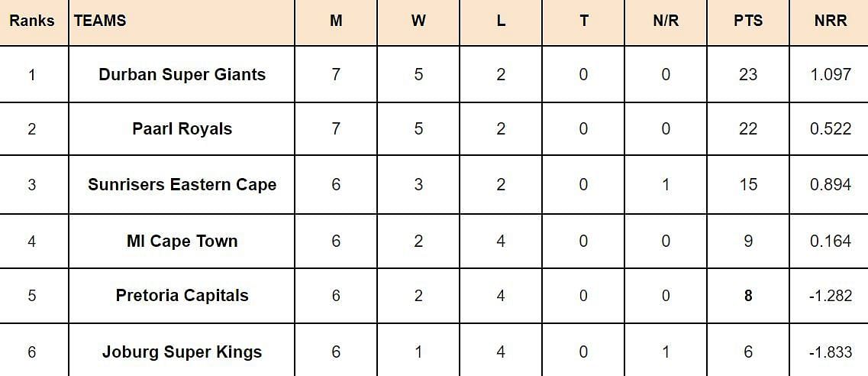868x376 pixels.
Task: Click the bold 8 points cell
Action: pyautogui.click(x=748, y=295)
